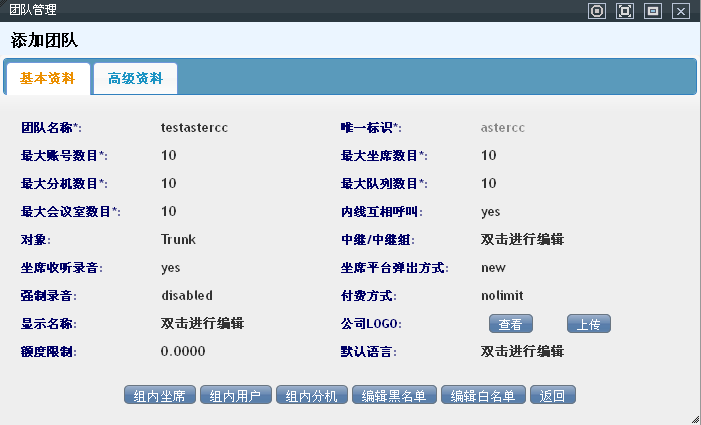Click 查看 button for company logo
701x425 pixels.
(x=511, y=324)
